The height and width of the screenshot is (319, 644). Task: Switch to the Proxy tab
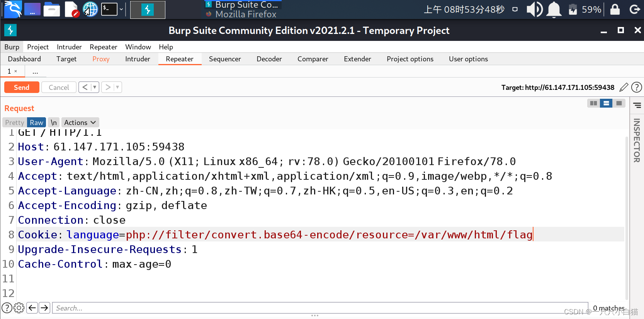coord(101,59)
